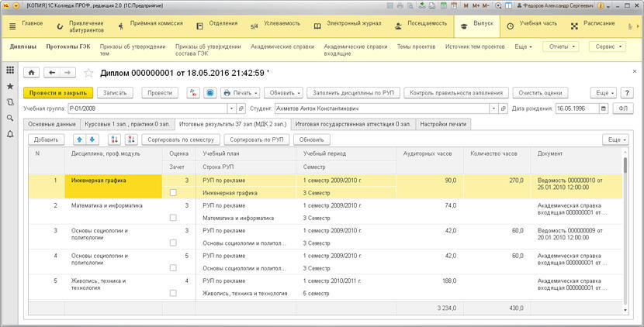Viewport: 644px width, 327px height.
Task: Toggle Зачет checkbox for Математика и информатика
Action: pyautogui.click(x=173, y=219)
